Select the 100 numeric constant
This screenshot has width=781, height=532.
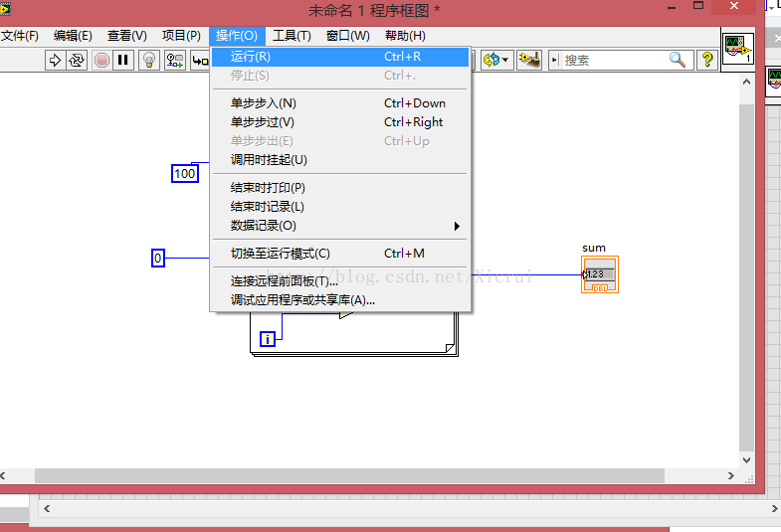(x=185, y=174)
